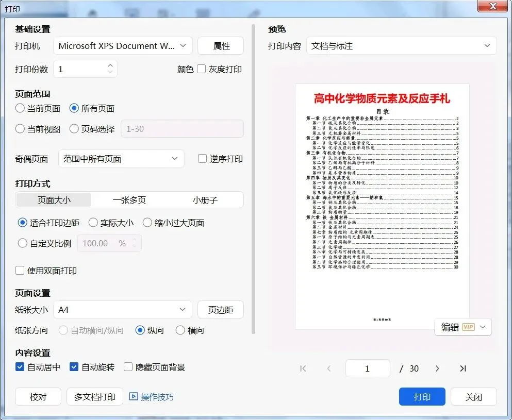Image resolution: width=512 pixels, height=420 pixels.
Task: Open 操作技巧 tips link
Action: pyautogui.click(x=157, y=396)
